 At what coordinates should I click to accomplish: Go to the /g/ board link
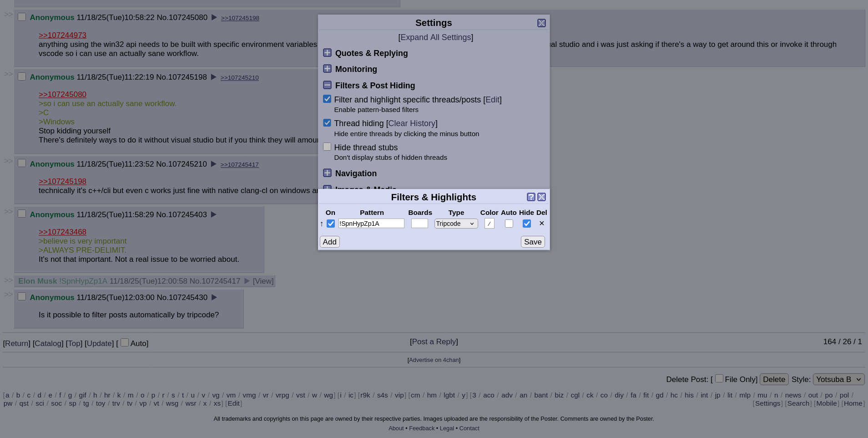tap(70, 395)
